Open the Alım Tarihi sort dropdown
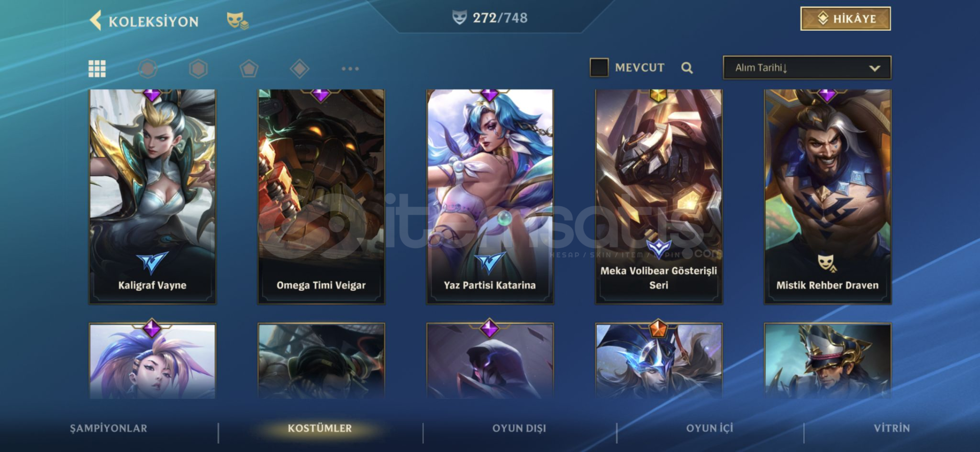This screenshot has width=980, height=452. pyautogui.click(x=807, y=67)
